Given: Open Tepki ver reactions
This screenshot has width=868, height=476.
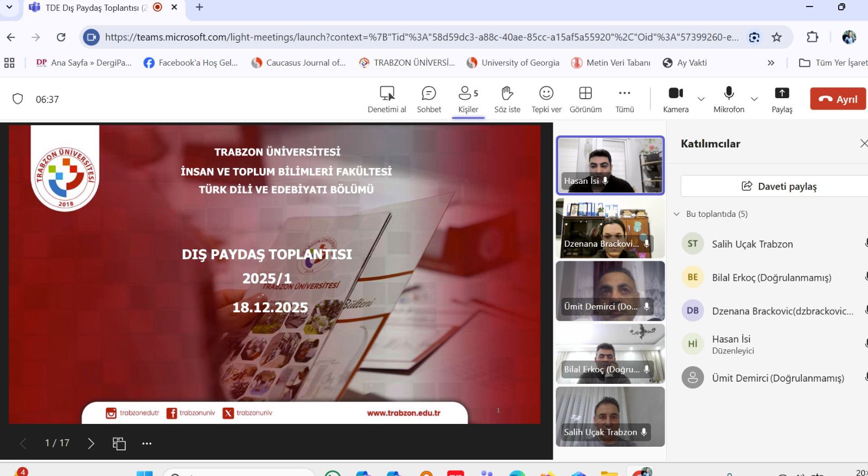Looking at the screenshot, I should point(546,99).
